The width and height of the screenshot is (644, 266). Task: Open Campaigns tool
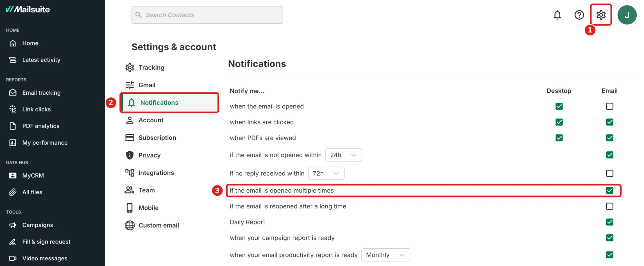tap(37, 225)
